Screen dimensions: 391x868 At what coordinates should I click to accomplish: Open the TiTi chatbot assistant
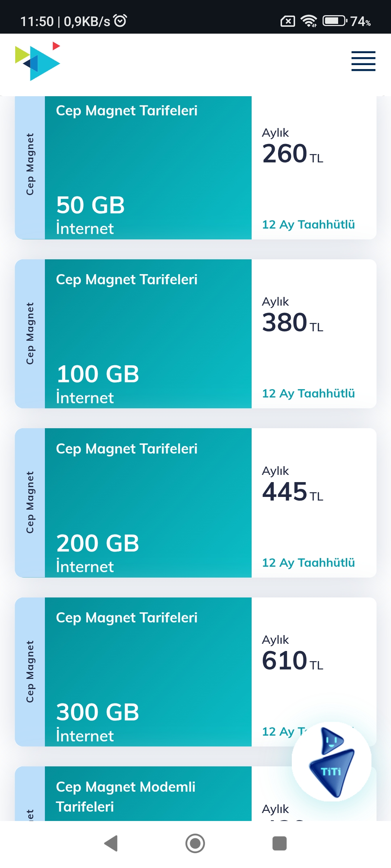[331, 761]
